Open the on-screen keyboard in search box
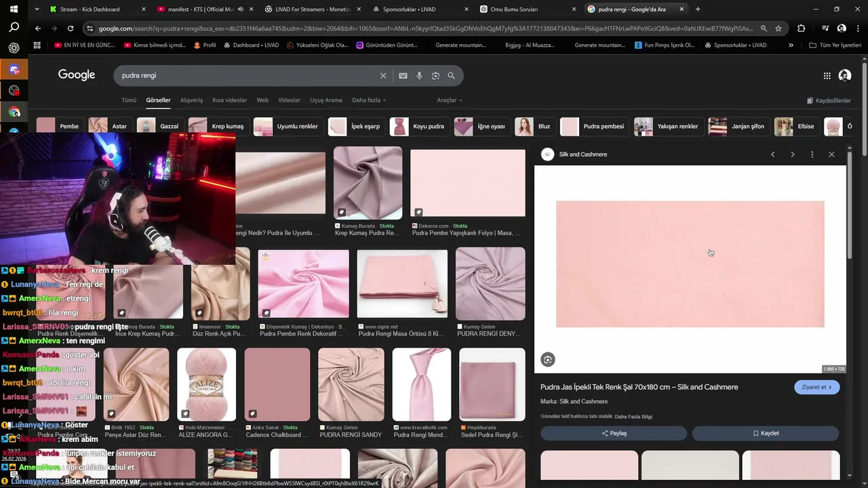This screenshot has height=488, width=868. coord(403,76)
